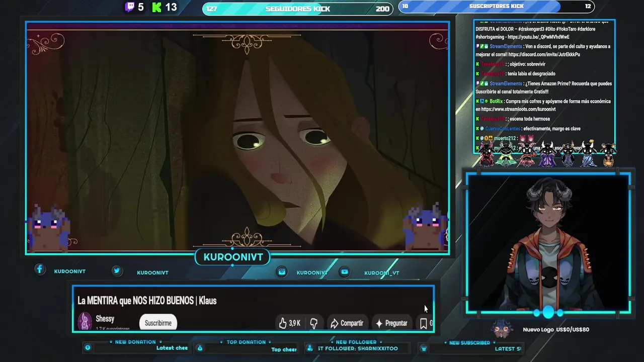Image resolution: width=644 pixels, height=362 pixels.
Task: Click the KUROONIVT name badge
Action: pos(233,257)
